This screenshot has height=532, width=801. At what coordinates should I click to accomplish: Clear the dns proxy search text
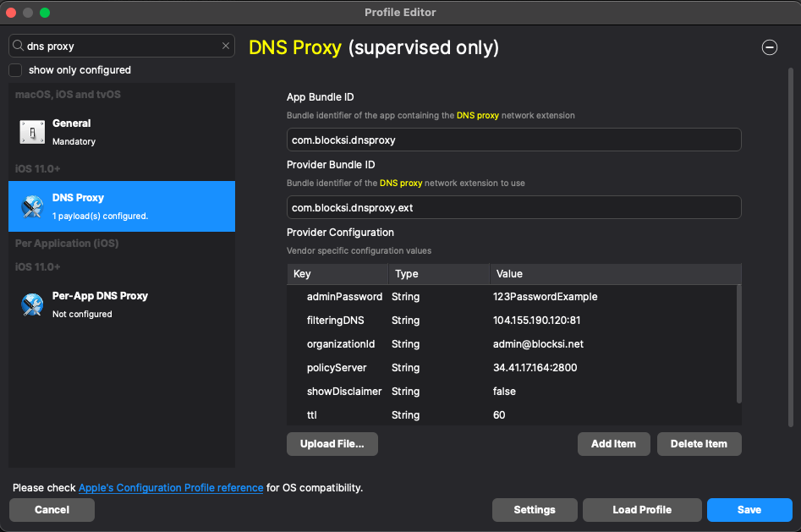[x=226, y=46]
